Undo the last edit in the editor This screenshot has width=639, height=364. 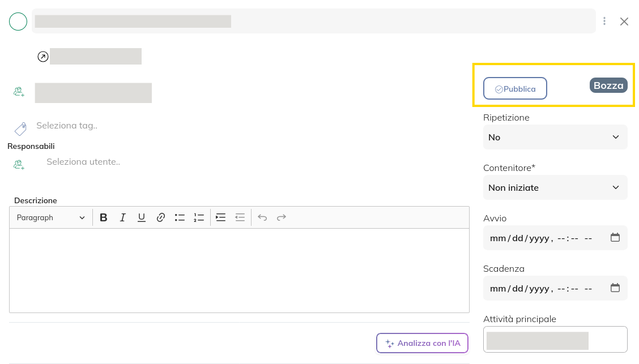point(262,217)
